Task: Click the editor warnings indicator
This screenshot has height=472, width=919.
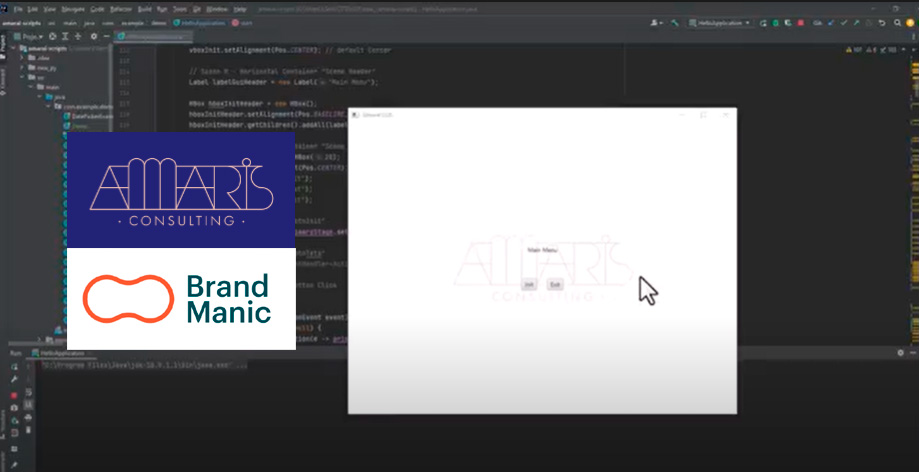Action: 871,49
